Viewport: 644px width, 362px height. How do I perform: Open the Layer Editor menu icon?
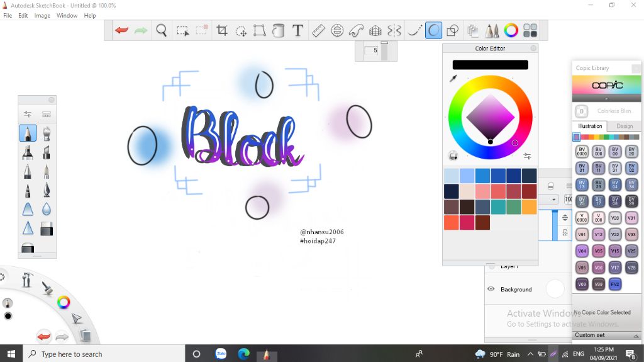[569, 186]
